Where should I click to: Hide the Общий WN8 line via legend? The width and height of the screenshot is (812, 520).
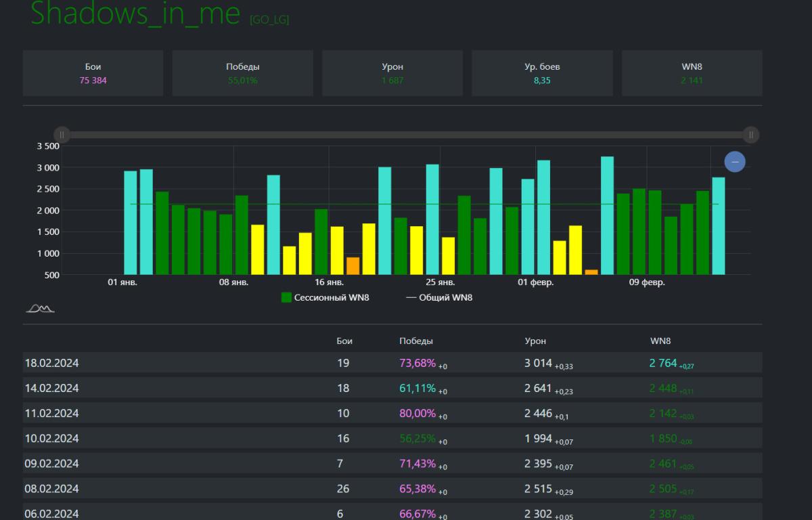coord(438,297)
